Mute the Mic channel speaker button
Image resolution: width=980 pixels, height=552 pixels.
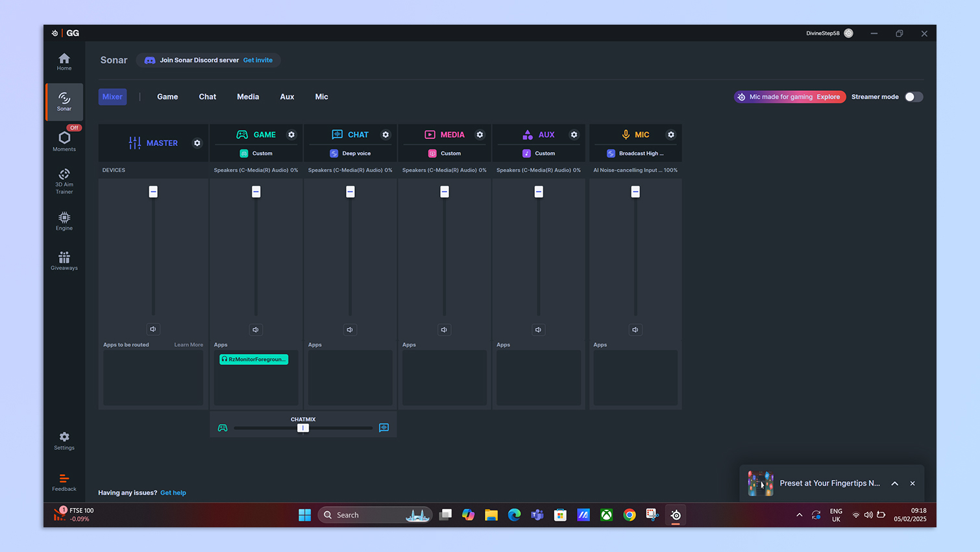coord(635,330)
